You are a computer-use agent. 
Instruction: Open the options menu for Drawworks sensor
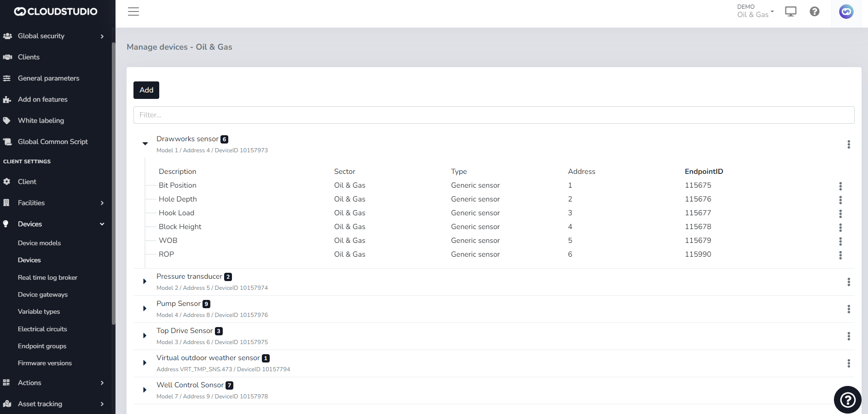pos(849,144)
